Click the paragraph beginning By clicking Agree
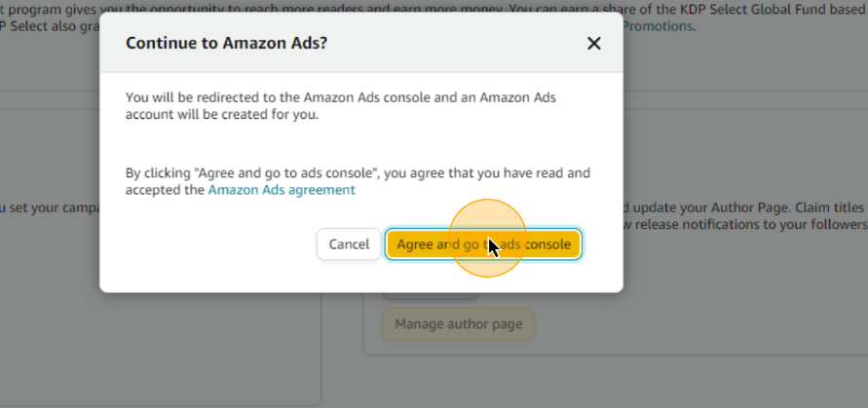Screen dimensions: 868x408 point(358,181)
